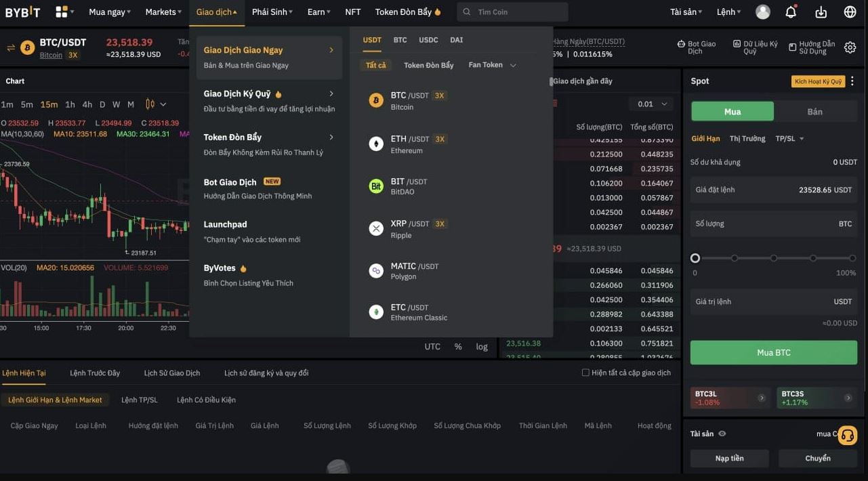
Task: Select Giao Dịch Ký Quỹ menu entry
Action: click(269, 100)
